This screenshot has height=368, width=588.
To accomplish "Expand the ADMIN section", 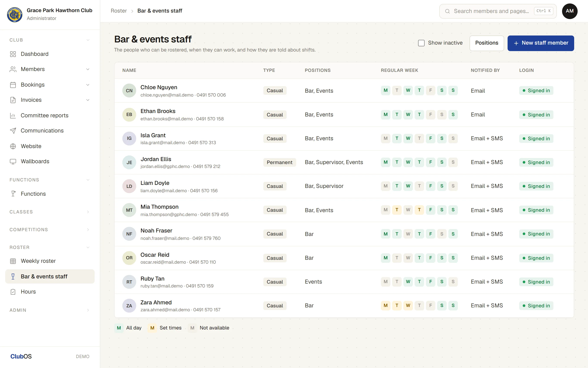I will point(50,310).
